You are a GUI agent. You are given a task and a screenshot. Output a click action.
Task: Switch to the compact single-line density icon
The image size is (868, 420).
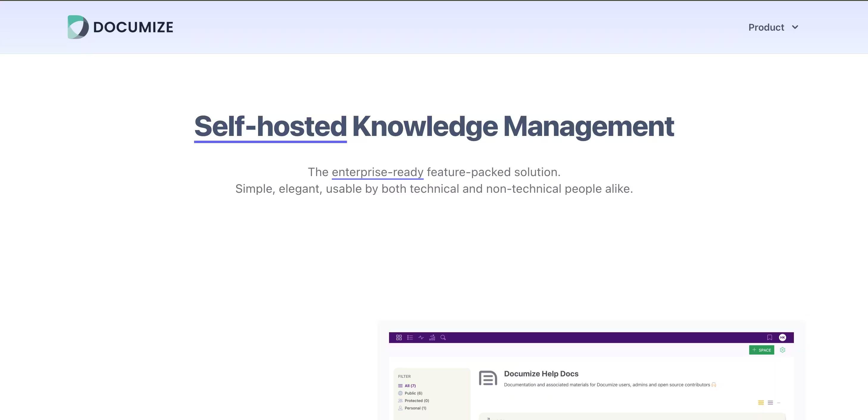point(779,403)
